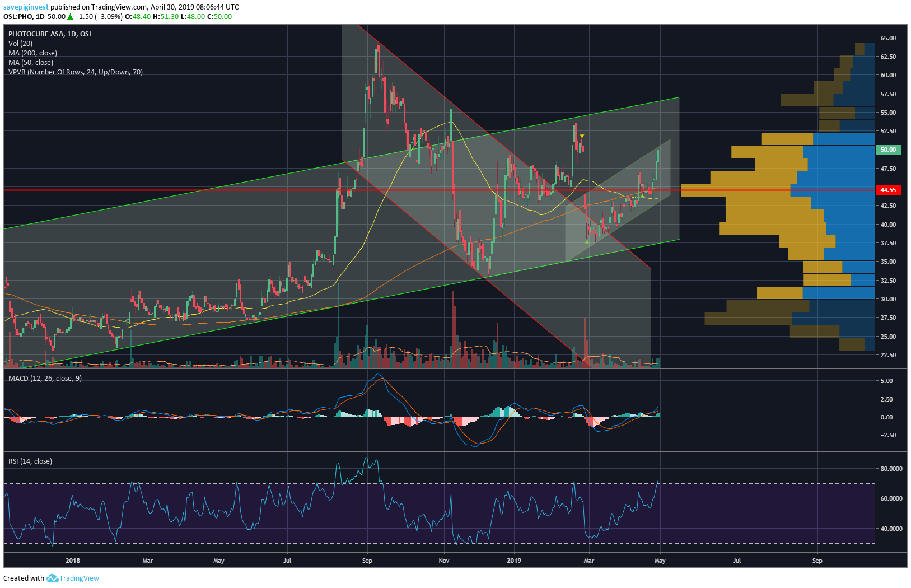
Task: Select the MA (200, close) indicator label
Action: (32, 53)
